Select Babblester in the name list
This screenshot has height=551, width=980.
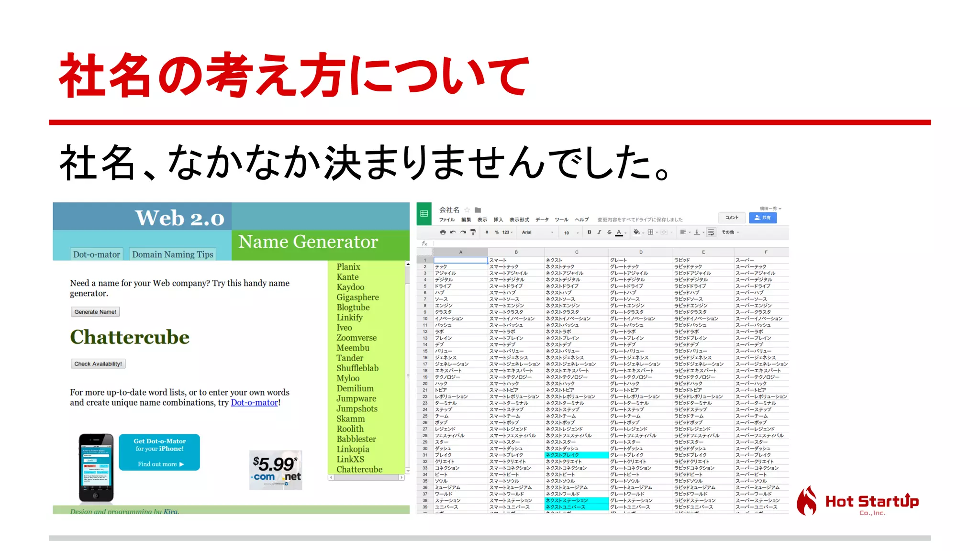point(356,439)
